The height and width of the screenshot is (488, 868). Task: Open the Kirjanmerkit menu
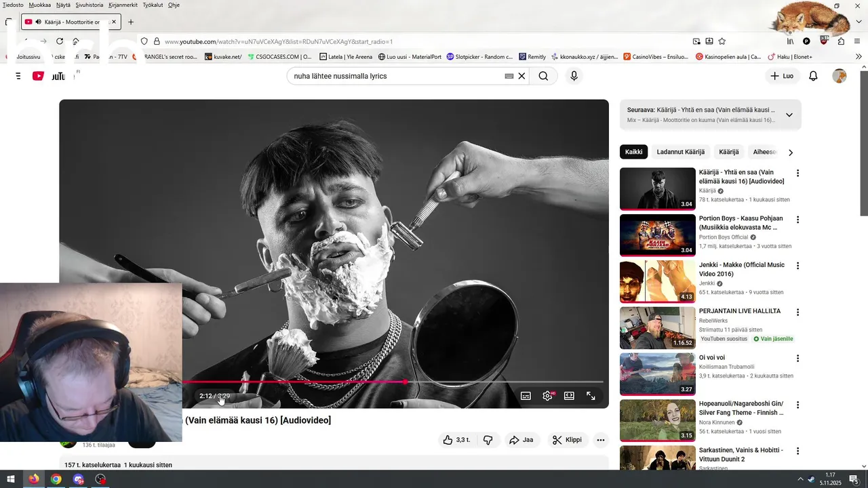(123, 5)
